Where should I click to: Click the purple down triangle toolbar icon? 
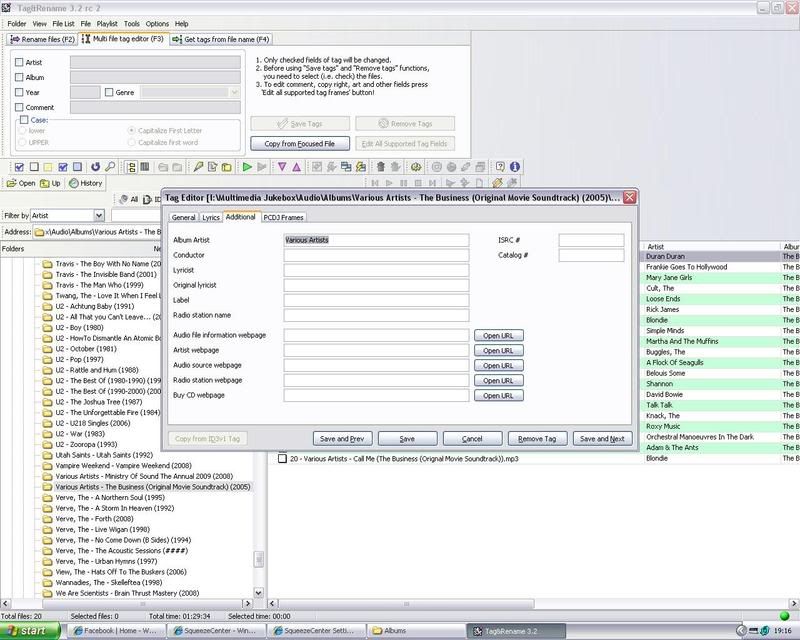[282, 166]
